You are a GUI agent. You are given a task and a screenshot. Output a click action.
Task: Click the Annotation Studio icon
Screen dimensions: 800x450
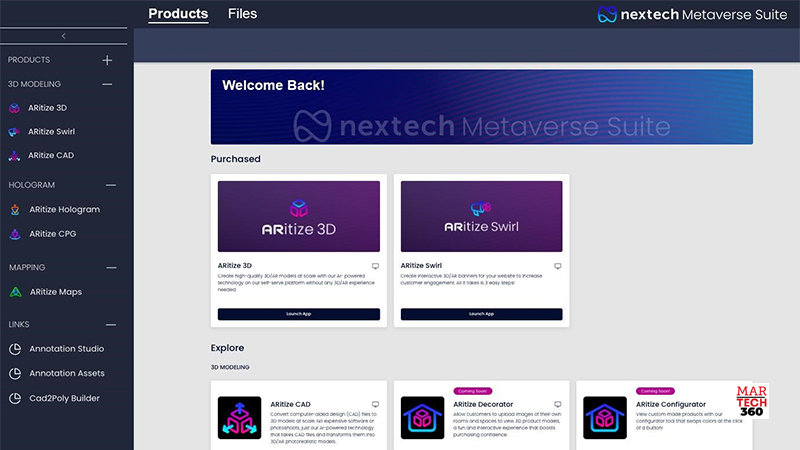coord(15,349)
